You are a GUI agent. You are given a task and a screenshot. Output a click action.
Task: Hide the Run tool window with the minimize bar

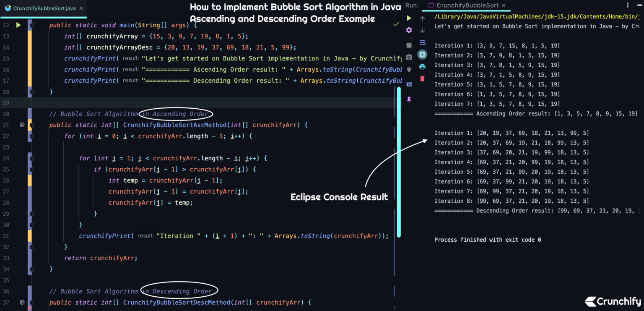point(639,5)
